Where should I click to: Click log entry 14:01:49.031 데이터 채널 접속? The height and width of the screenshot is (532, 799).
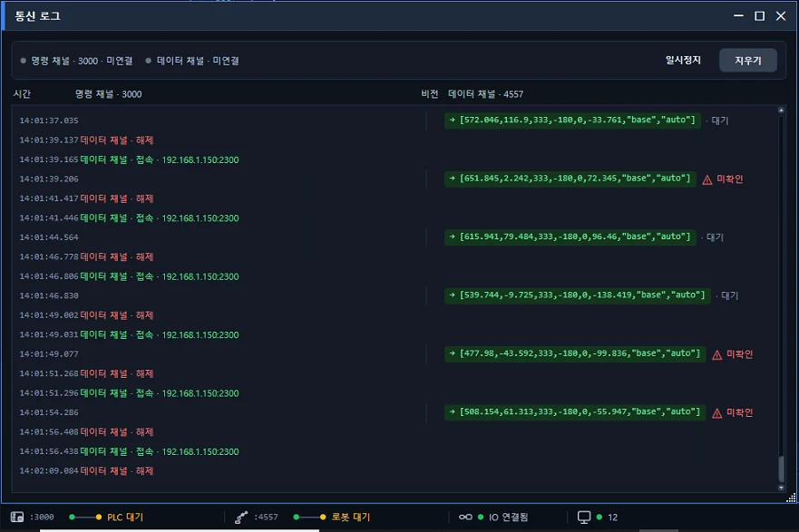pyautogui.click(x=129, y=335)
